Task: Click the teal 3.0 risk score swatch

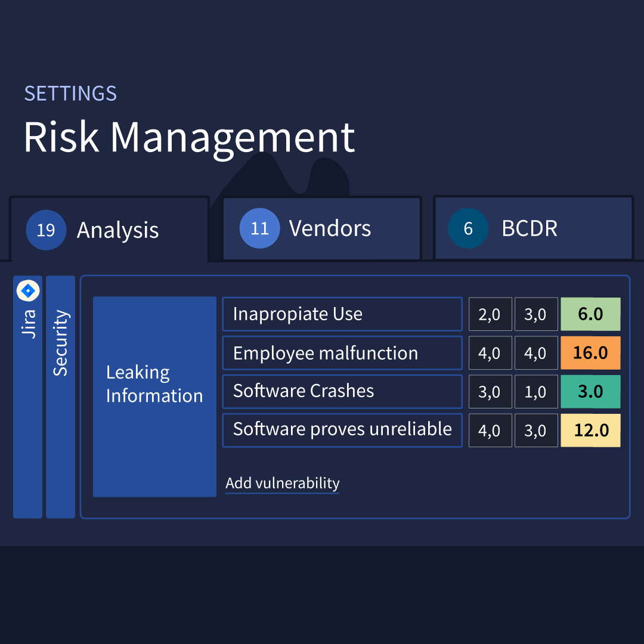Action: [x=590, y=391]
